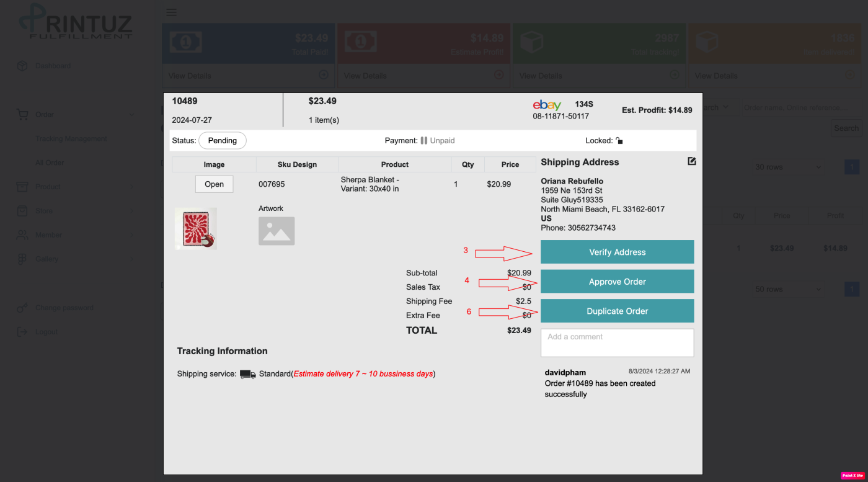Click the Artwork placeholder image

[x=277, y=231]
